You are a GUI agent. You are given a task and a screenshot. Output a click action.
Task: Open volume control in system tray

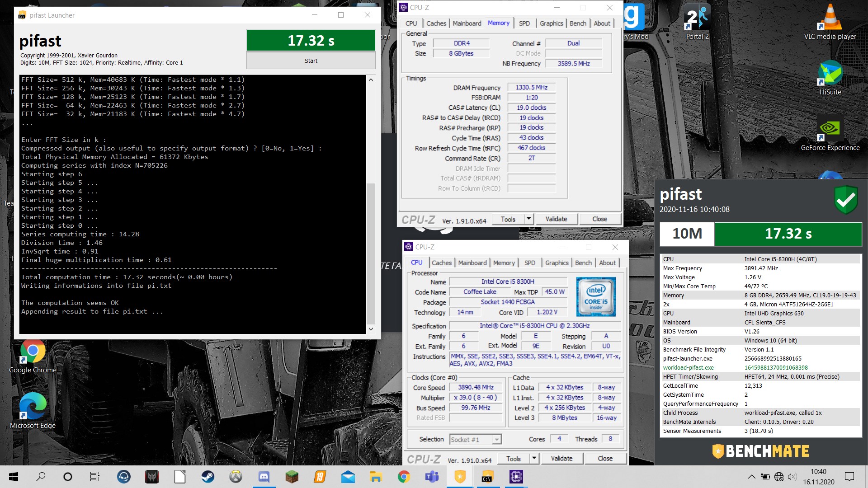click(792, 477)
